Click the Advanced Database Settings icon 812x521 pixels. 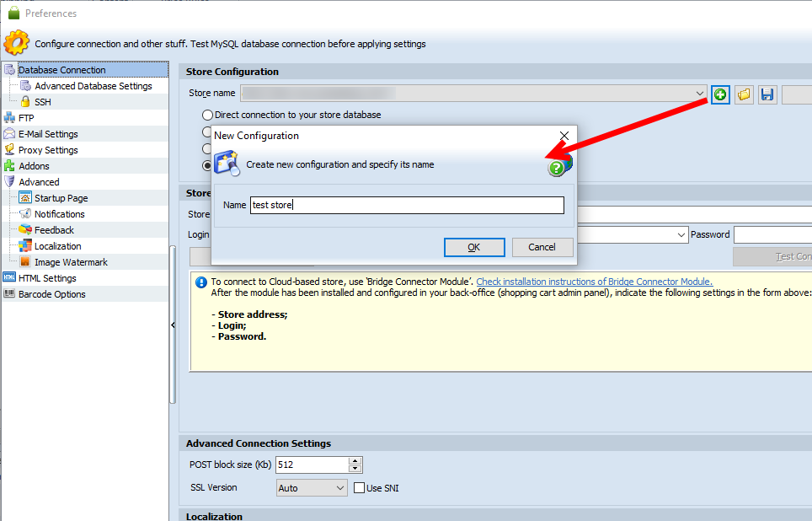click(x=25, y=86)
